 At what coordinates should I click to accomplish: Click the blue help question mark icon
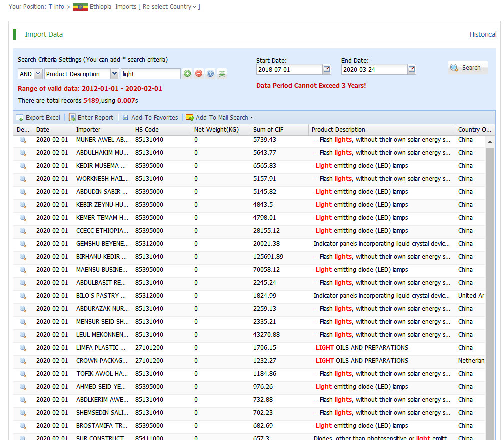point(210,74)
